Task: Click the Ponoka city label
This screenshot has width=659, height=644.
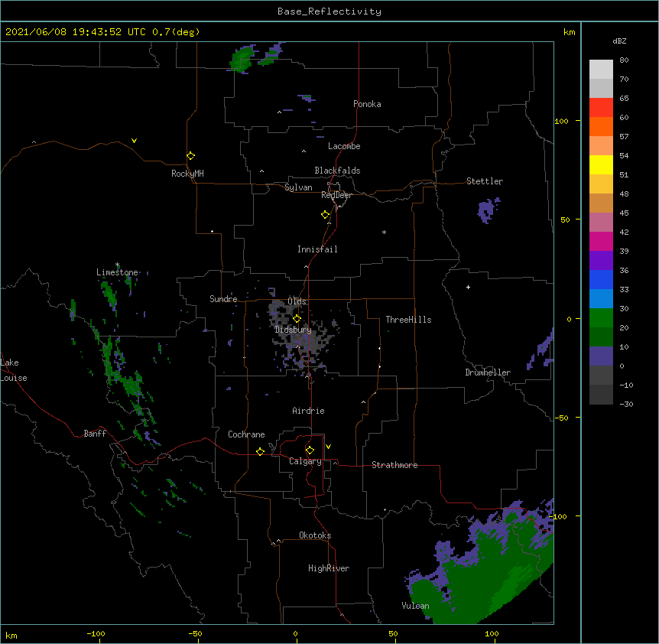Action: pyautogui.click(x=367, y=104)
